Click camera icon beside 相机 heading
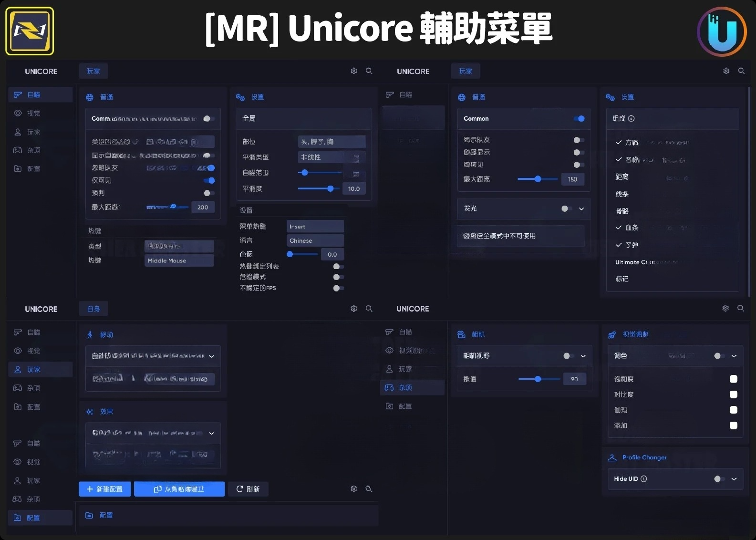 [x=462, y=334]
